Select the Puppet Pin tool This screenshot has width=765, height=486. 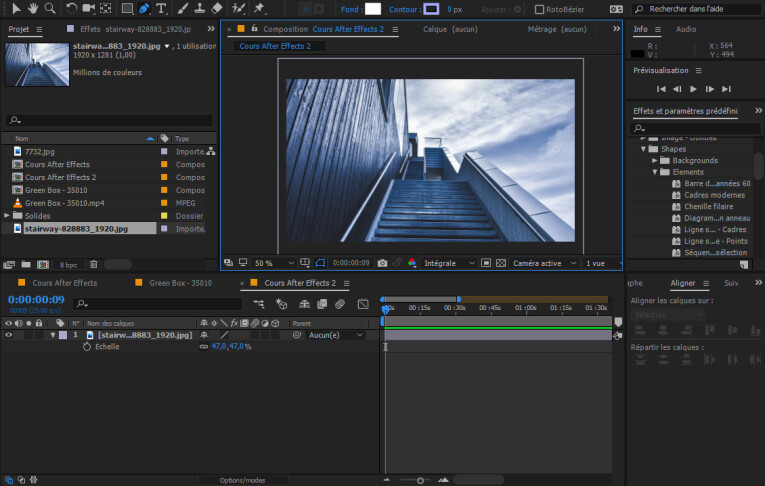pos(259,8)
